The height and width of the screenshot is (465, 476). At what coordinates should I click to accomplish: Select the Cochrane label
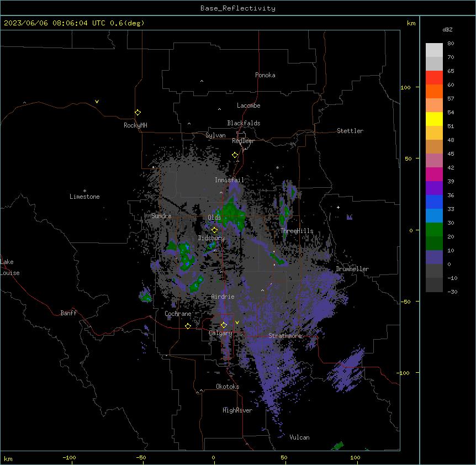click(x=178, y=314)
